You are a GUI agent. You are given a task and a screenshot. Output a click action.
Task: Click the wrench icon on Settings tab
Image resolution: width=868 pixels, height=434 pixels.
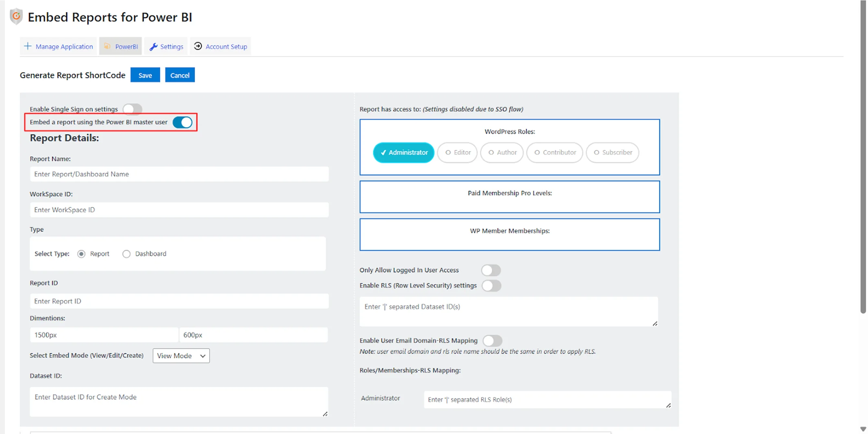[x=153, y=46]
